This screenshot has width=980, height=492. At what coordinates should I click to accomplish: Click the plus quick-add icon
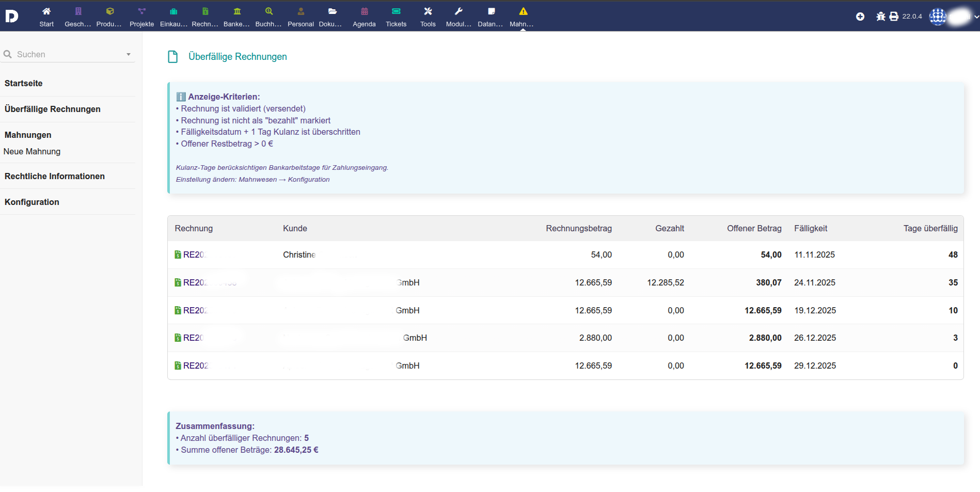point(860,17)
